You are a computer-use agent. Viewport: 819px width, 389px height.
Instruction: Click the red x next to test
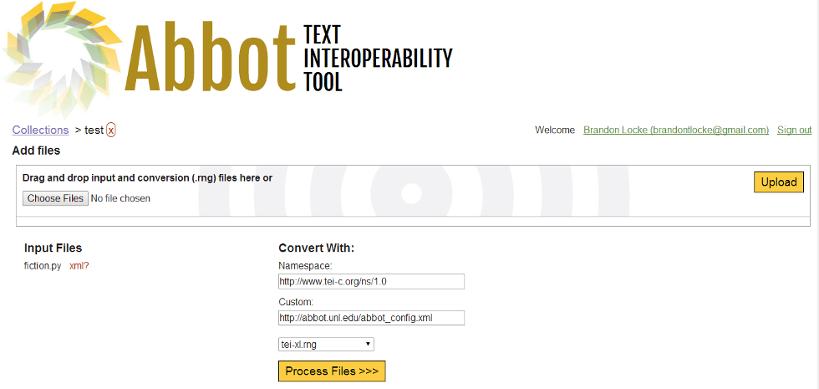tap(111, 130)
